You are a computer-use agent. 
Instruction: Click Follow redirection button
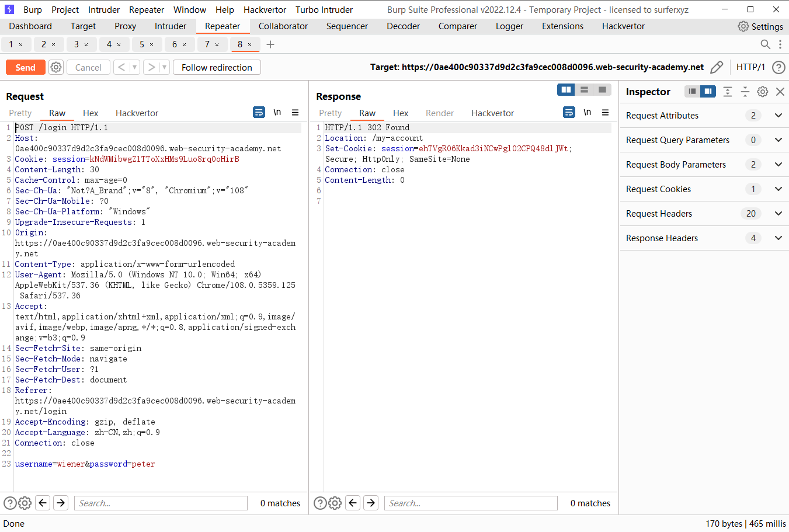pos(217,67)
